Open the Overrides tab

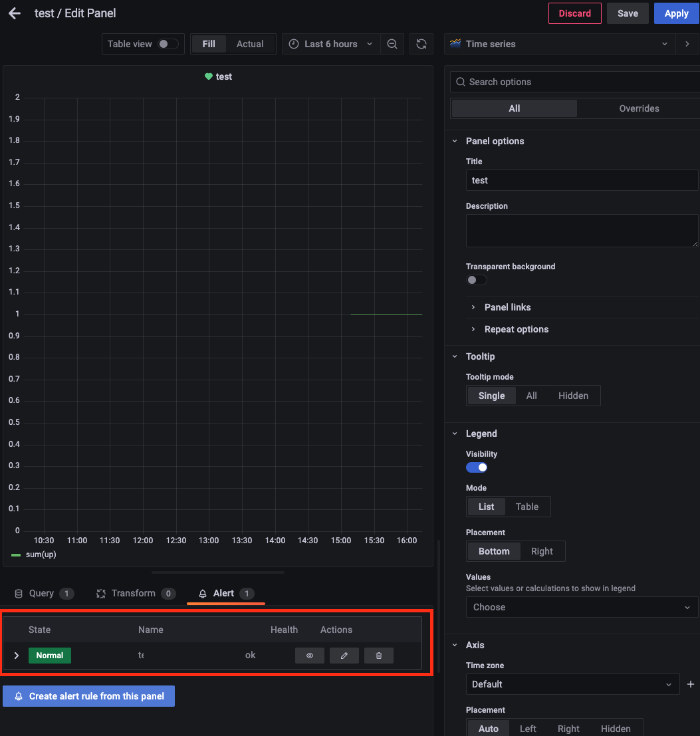coord(638,108)
